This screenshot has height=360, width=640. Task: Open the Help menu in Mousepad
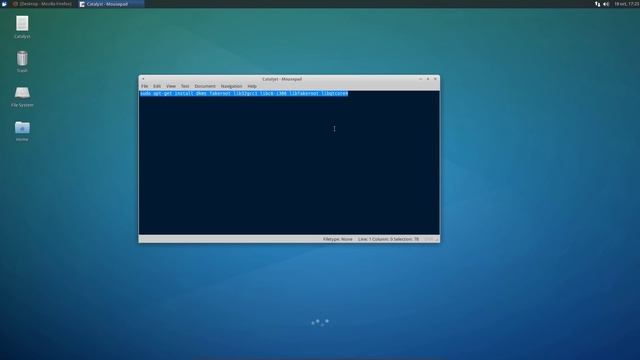252,87
